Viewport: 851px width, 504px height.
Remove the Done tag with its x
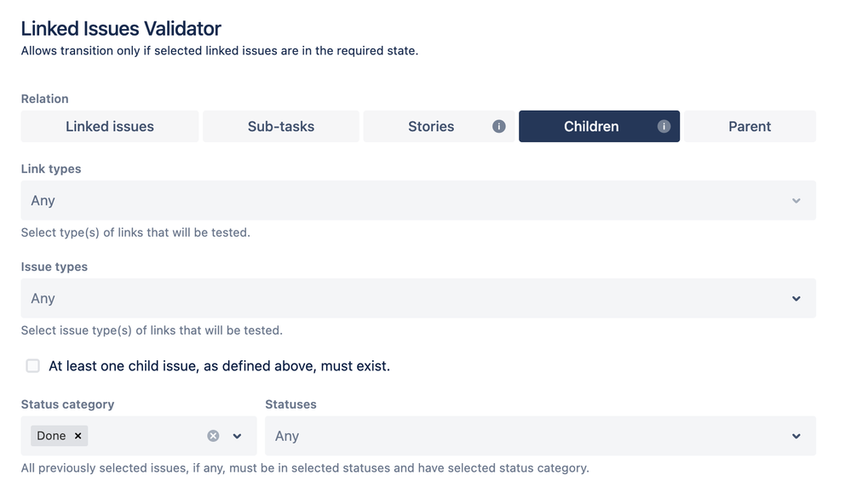78,436
